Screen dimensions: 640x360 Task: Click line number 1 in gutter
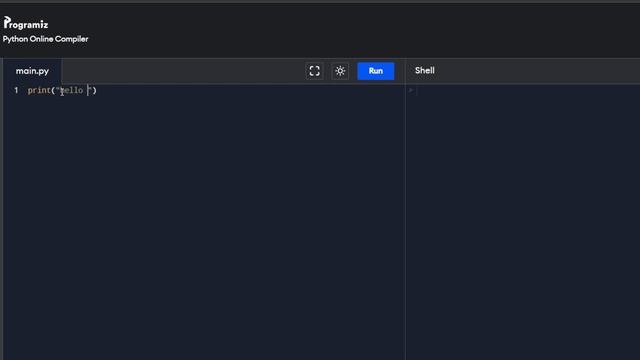[x=16, y=90]
